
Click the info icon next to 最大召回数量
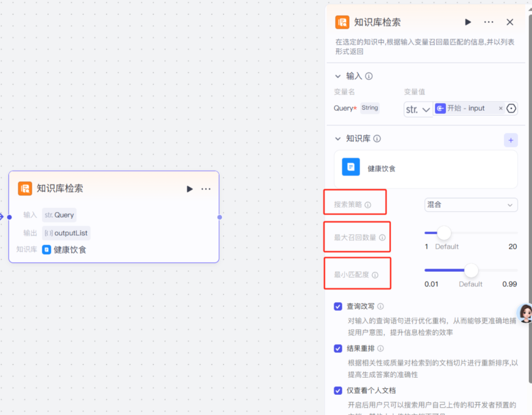coord(382,238)
